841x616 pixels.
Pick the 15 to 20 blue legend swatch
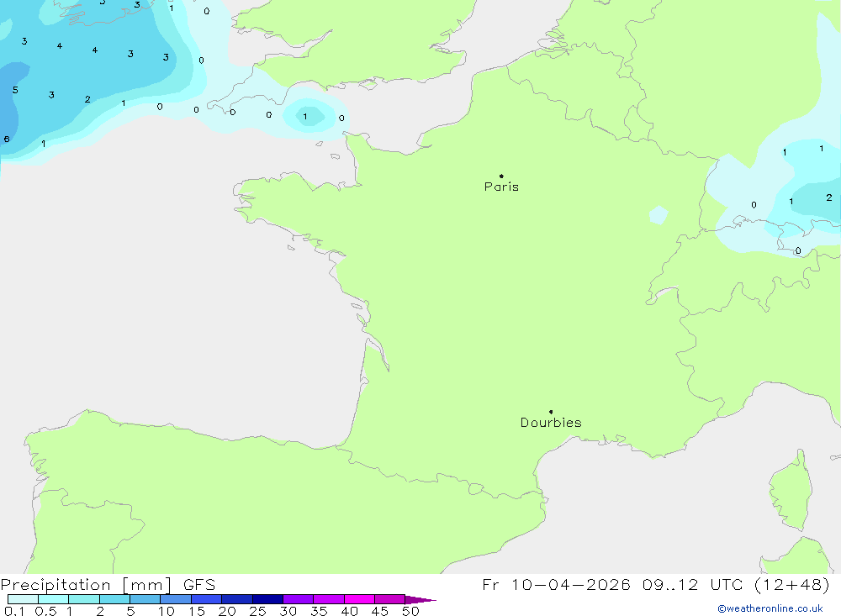point(207,599)
